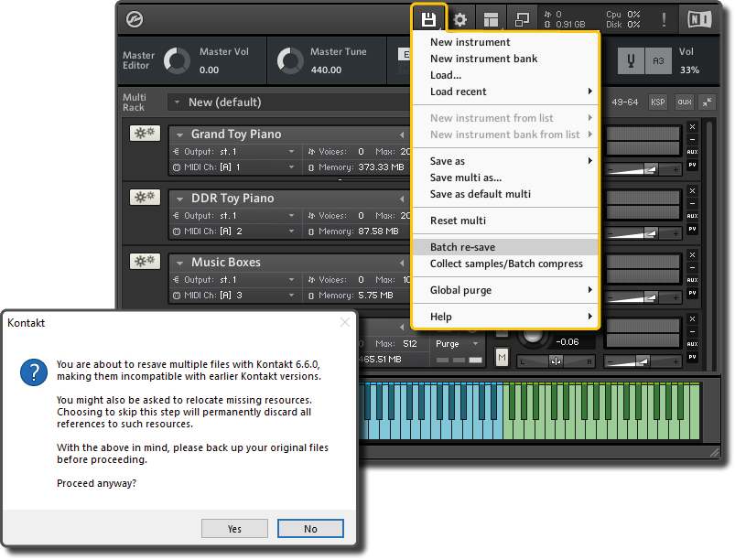Click the tuning fork reference tone icon

click(631, 60)
